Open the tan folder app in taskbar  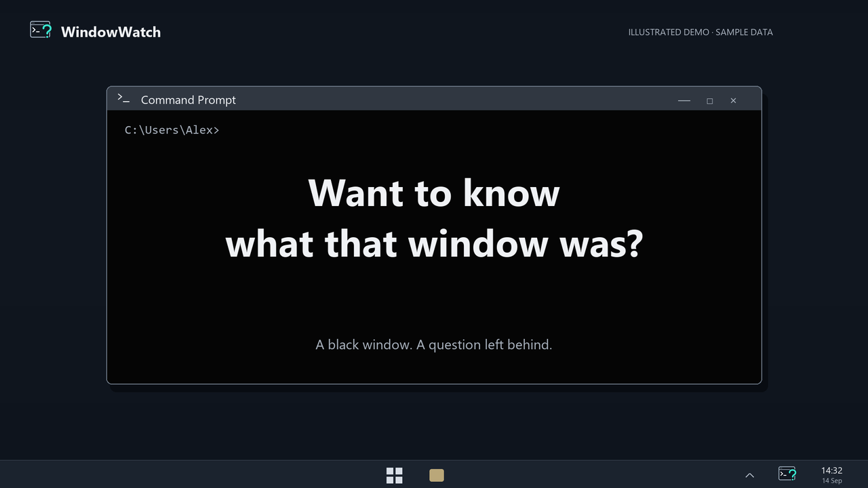point(437,475)
